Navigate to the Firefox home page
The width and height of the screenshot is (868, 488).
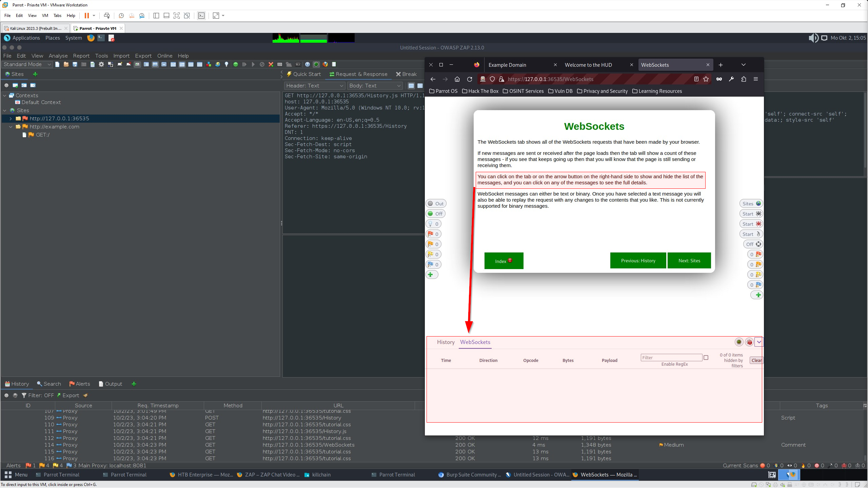click(457, 79)
